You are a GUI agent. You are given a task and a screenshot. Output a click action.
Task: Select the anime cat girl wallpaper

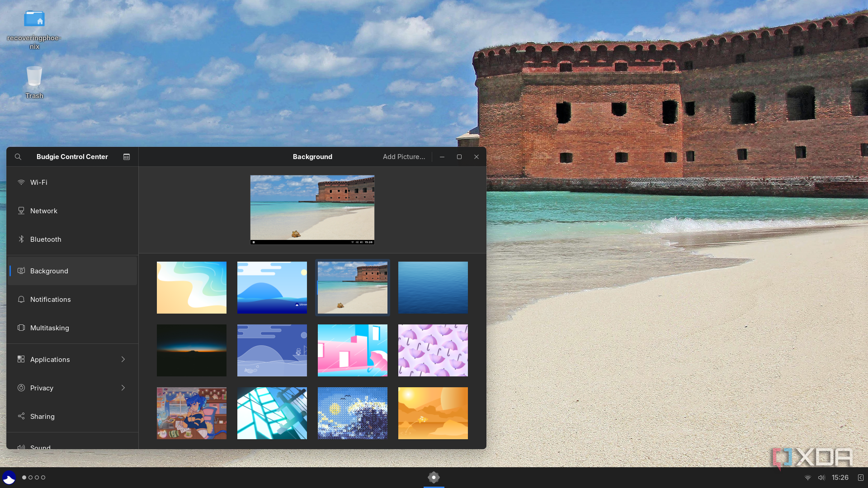click(x=192, y=413)
